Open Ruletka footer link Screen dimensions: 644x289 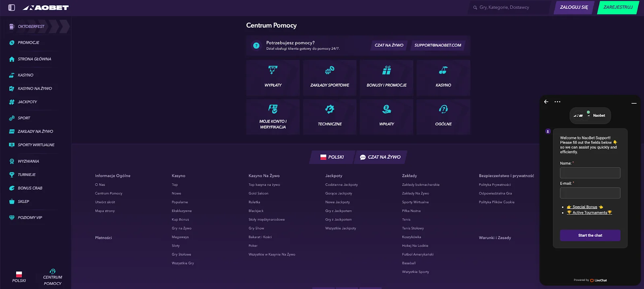pyautogui.click(x=254, y=202)
